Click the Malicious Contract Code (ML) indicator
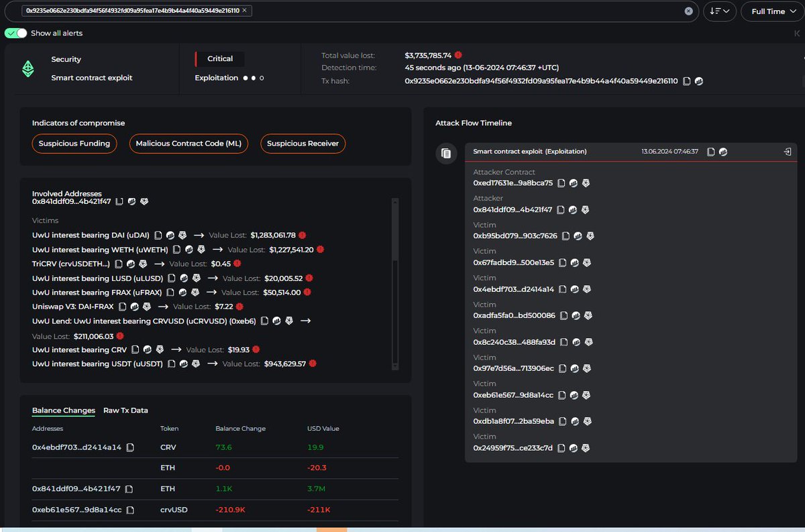This screenshot has width=805, height=532. [x=189, y=144]
